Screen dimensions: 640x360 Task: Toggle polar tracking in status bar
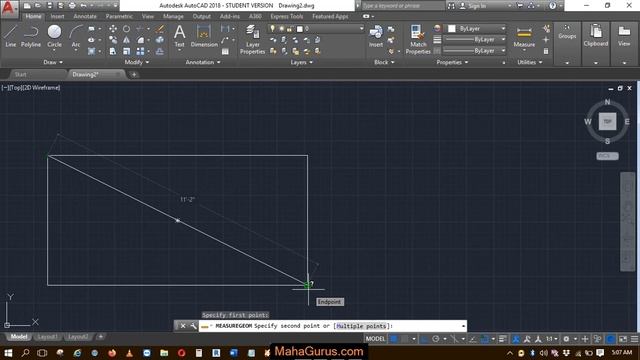(436, 339)
